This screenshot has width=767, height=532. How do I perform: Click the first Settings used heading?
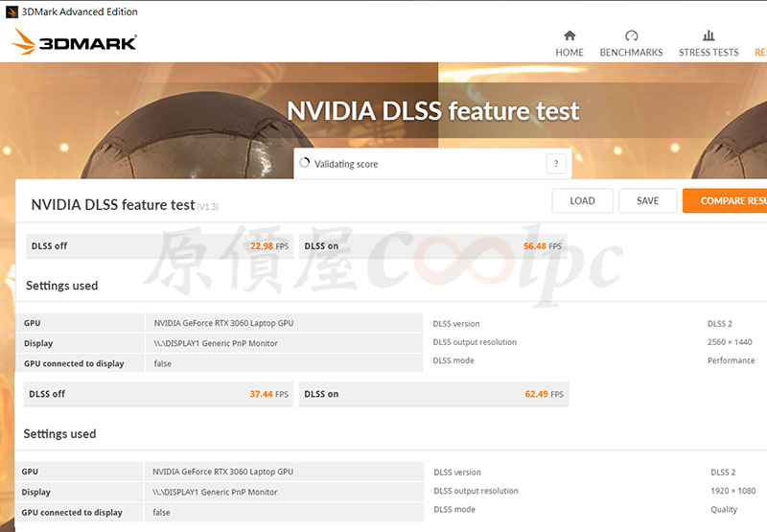tap(61, 286)
